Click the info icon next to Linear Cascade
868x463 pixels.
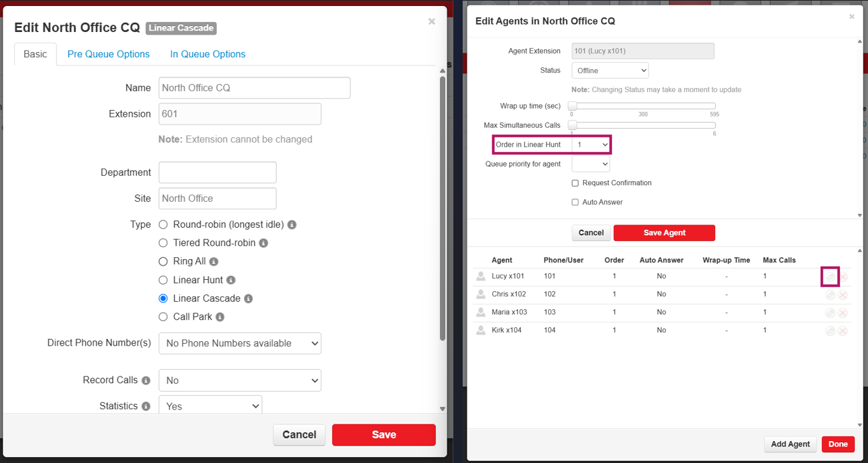point(248,299)
